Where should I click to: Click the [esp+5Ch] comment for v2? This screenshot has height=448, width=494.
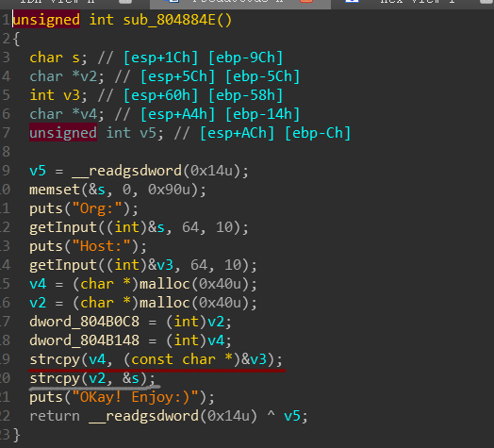[x=178, y=76]
